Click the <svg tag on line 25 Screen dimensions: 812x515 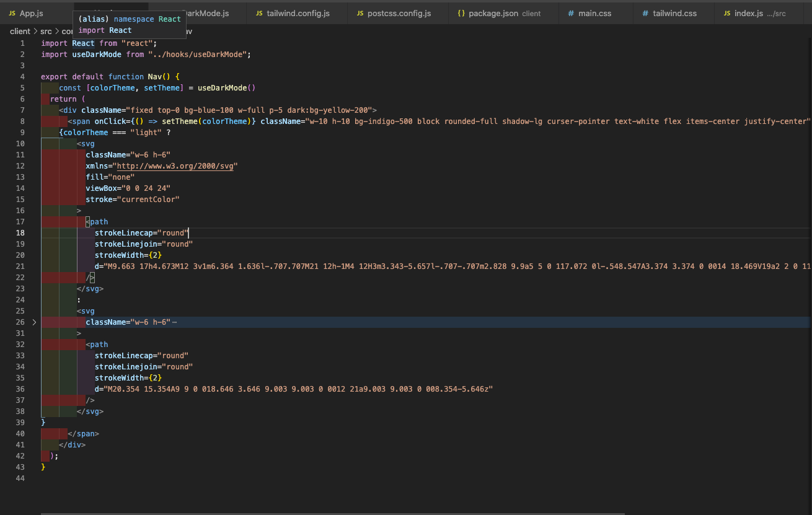[86, 311]
